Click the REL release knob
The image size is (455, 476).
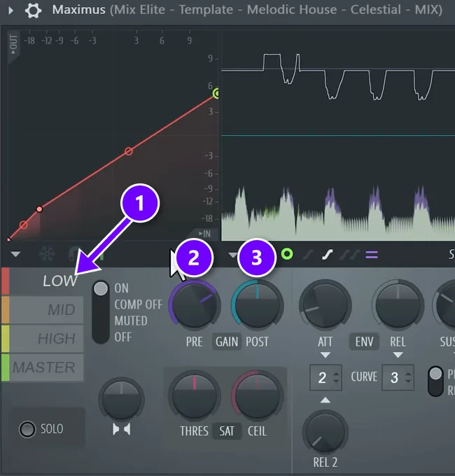[x=398, y=306]
